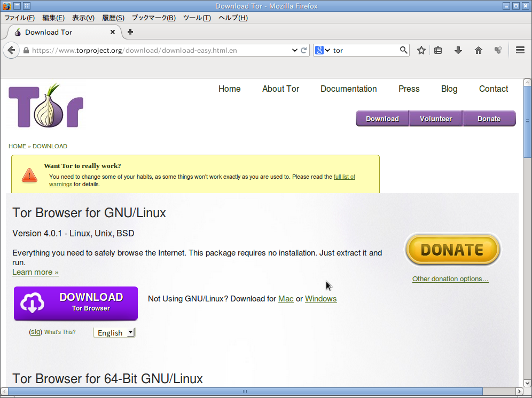Viewport: 532px width, 398px height.
Task: Click the toolbar icon right of home
Action: [x=498, y=51]
